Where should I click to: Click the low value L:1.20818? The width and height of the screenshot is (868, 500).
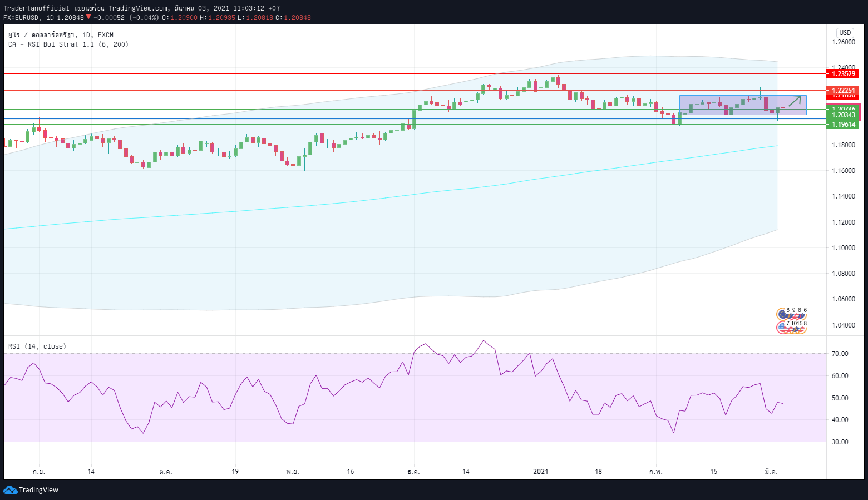(255, 18)
